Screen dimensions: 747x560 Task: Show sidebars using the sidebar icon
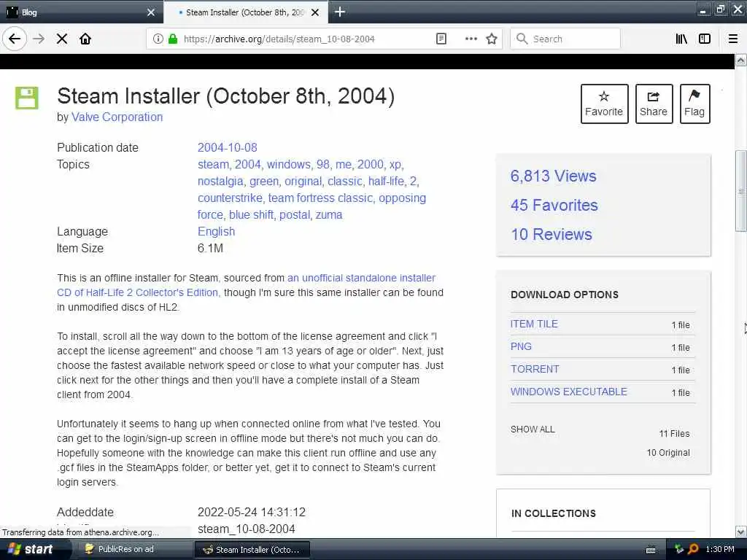[x=704, y=39]
